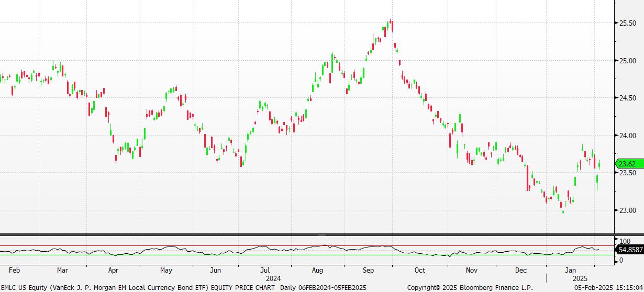Select the 25.00 price axis label
644x292 pixels.
click(628, 61)
